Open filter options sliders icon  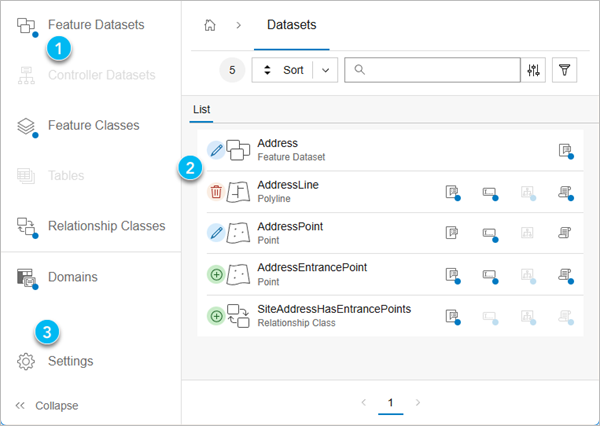point(533,70)
